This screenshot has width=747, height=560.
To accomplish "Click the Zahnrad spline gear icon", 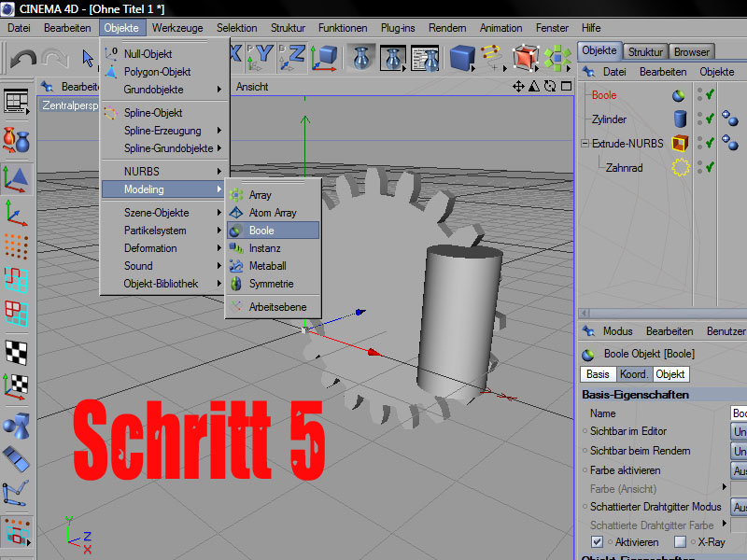I will [680, 168].
